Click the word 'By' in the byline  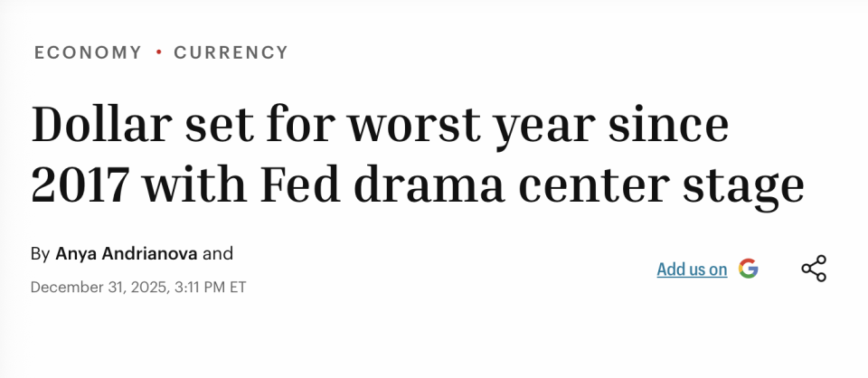coord(40,253)
